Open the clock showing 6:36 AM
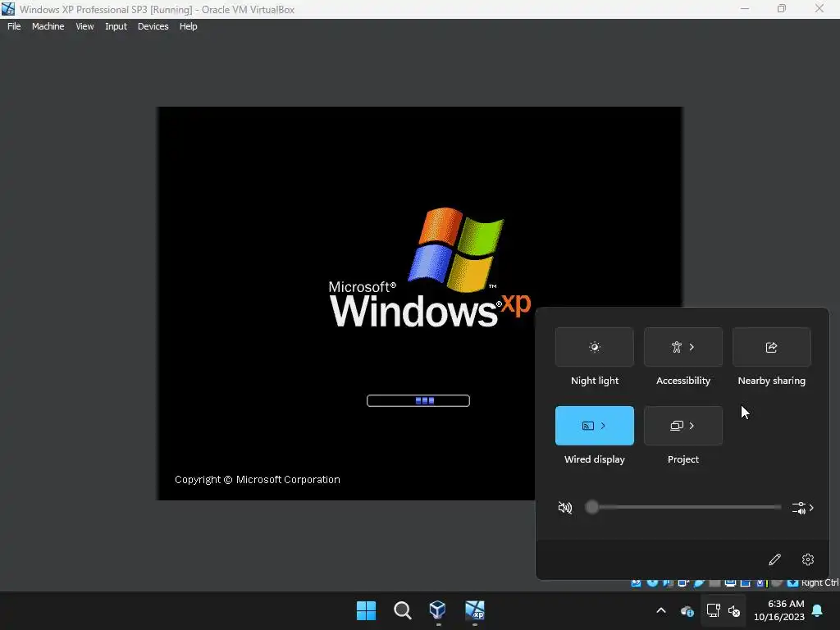This screenshot has height=630, width=840. [779, 610]
